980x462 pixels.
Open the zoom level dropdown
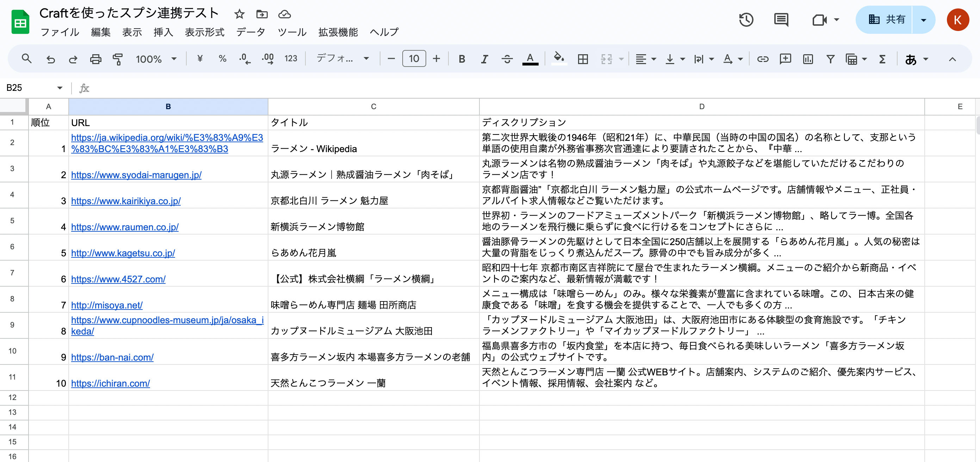point(156,58)
